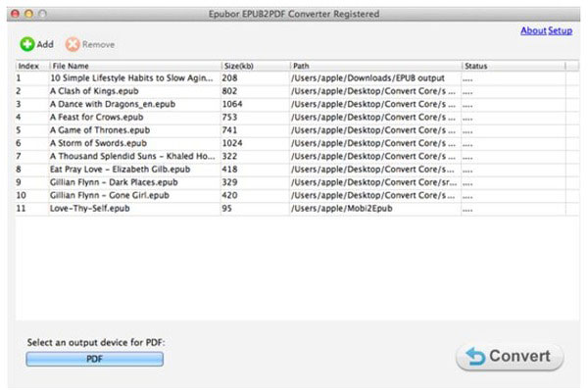Minimize the Epubor window
The height and width of the screenshot is (392, 588).
pyautogui.click(x=28, y=14)
